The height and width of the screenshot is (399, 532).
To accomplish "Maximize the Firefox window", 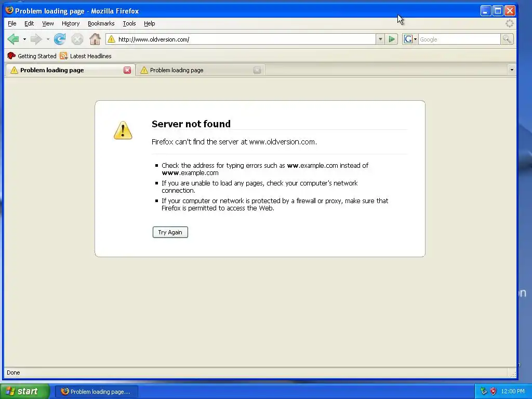I will [x=498, y=11].
